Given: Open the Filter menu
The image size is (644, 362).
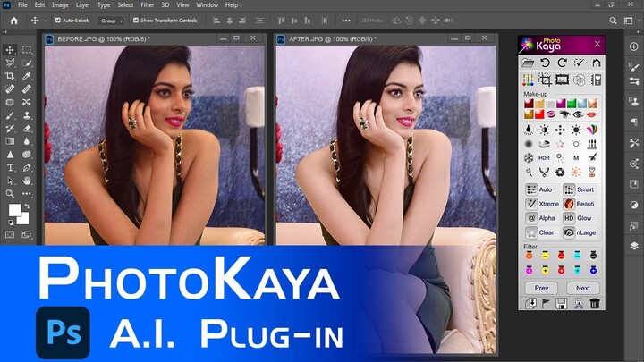Looking at the screenshot, I should pos(147,5).
